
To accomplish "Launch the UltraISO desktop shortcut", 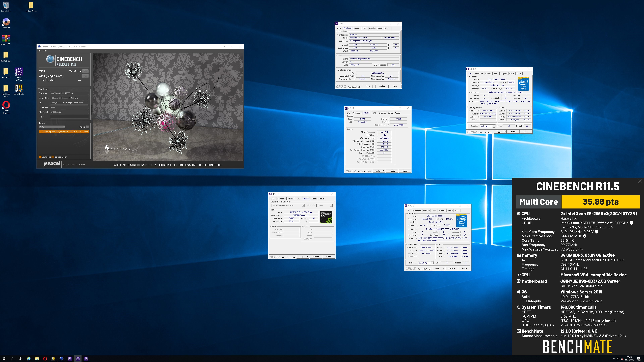I will 6,23.
